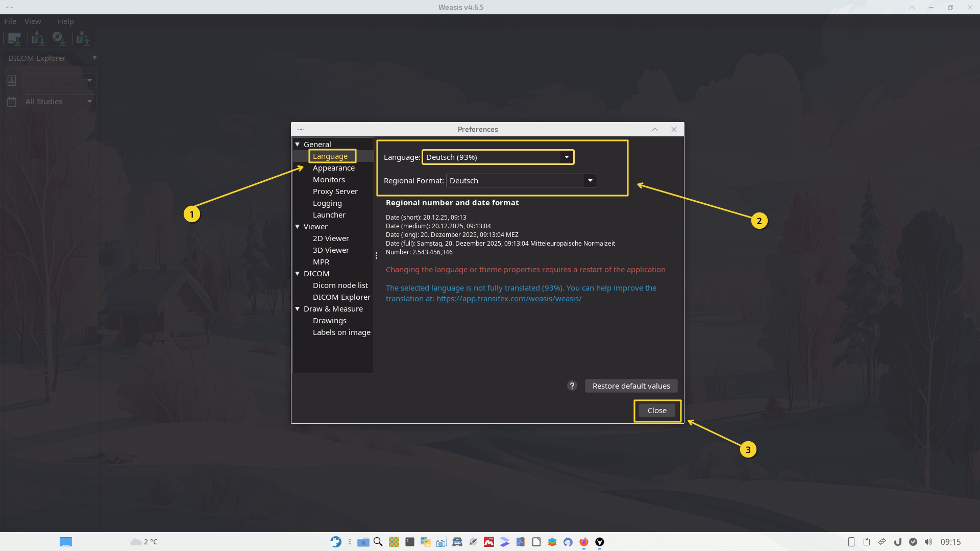
Task: Open the terminal from the taskbar
Action: click(x=410, y=542)
